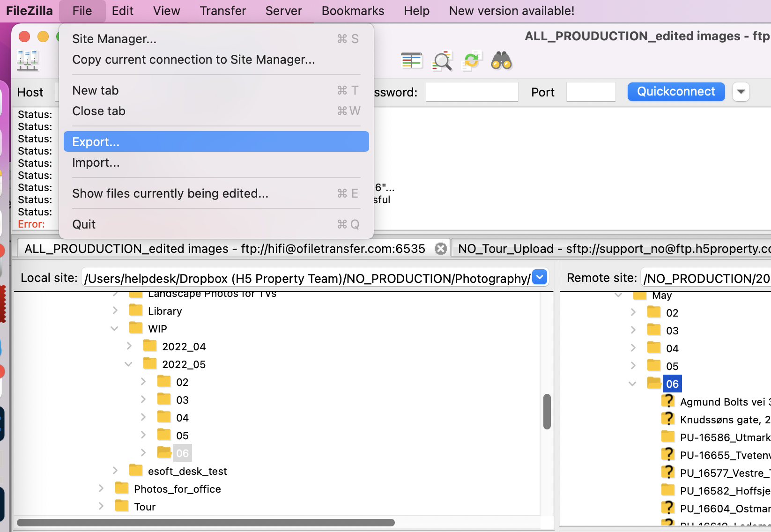Image resolution: width=771 pixels, height=532 pixels.
Task: Click the question-mark icon beside PU-16655_Tveten
Action: (x=668, y=455)
